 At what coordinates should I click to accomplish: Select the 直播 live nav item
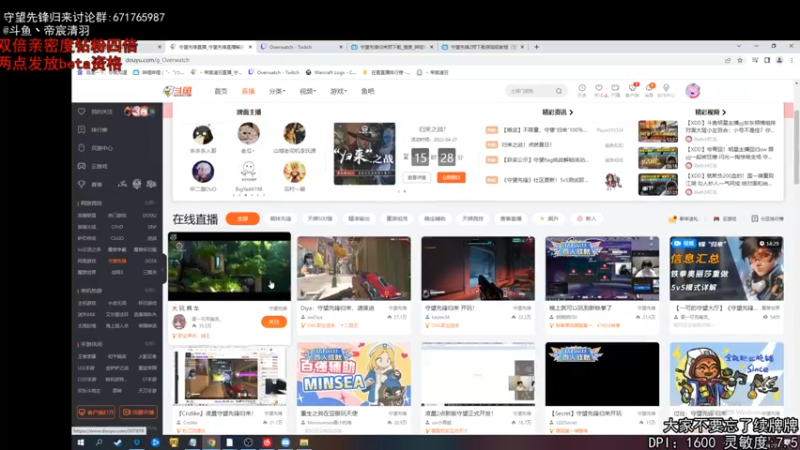tap(248, 91)
